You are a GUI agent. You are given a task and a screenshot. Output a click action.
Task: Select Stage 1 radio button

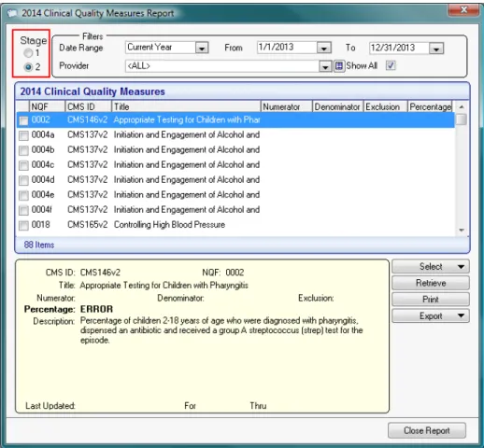tap(28, 53)
